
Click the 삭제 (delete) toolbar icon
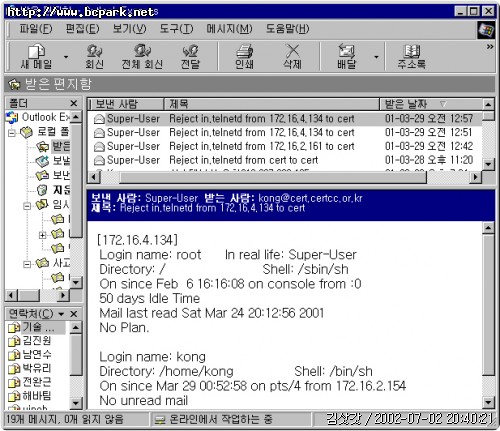tap(292, 56)
